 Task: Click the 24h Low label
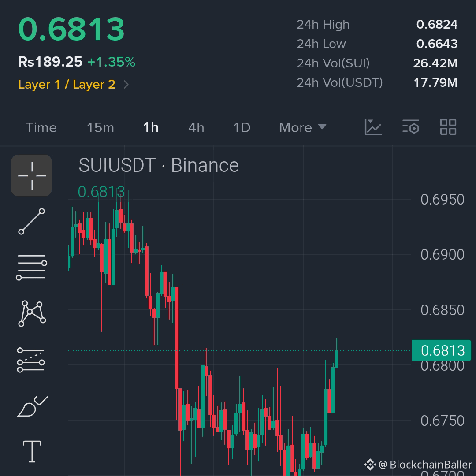pyautogui.click(x=321, y=44)
